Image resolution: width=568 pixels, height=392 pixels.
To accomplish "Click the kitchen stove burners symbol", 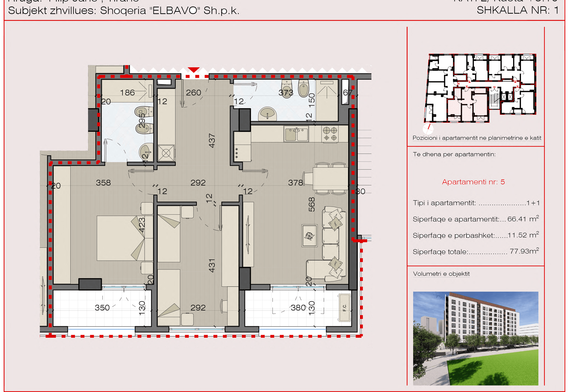I will tap(330, 134).
